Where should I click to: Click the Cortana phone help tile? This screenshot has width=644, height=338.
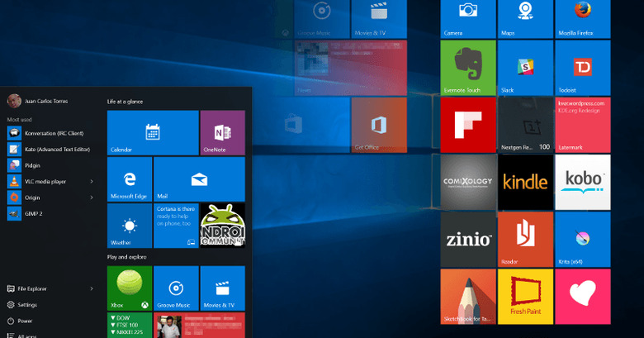pyautogui.click(x=176, y=226)
